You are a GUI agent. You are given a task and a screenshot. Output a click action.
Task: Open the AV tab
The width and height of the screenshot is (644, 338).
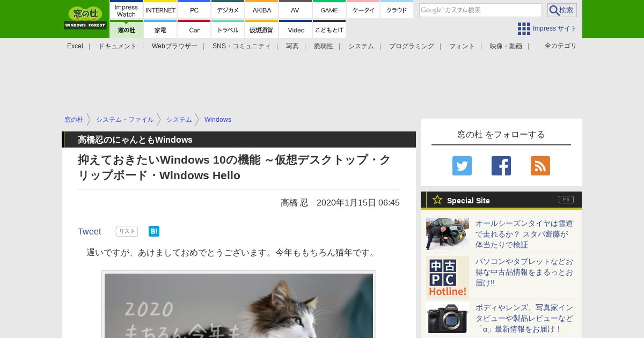coord(295,10)
